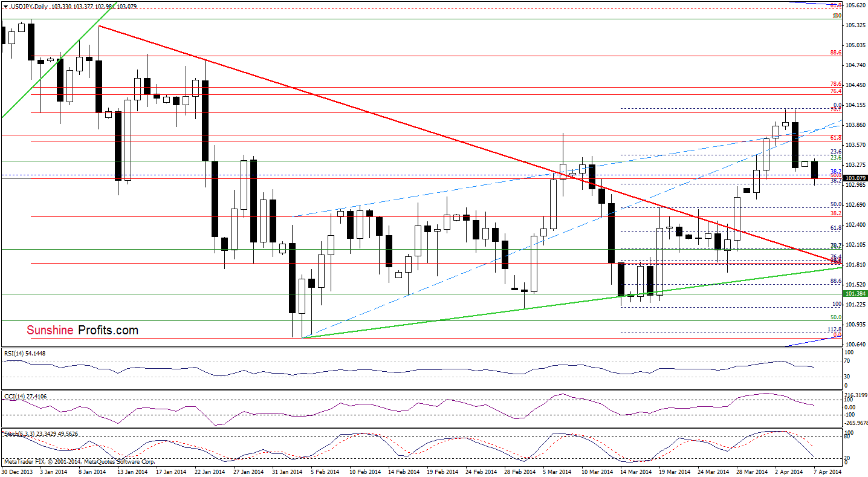Click the 30 level on RSI scale
868x477 pixels.
849,375
